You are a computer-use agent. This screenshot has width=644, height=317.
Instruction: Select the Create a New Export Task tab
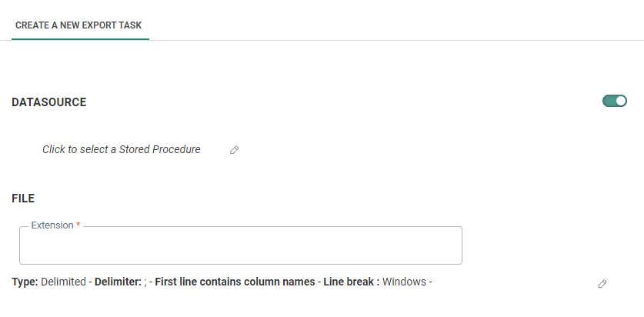pyautogui.click(x=80, y=25)
